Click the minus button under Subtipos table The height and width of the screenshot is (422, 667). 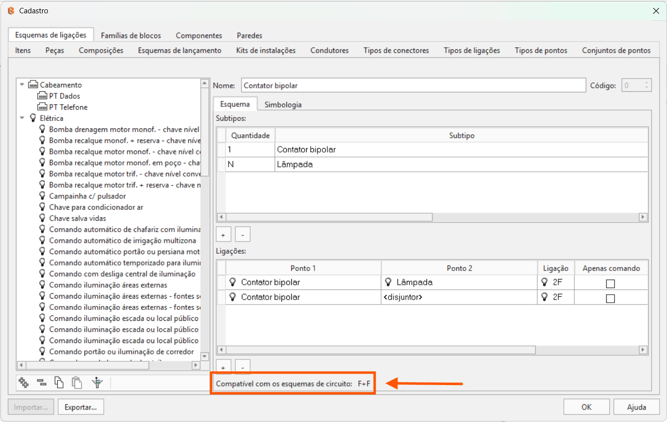[242, 235]
